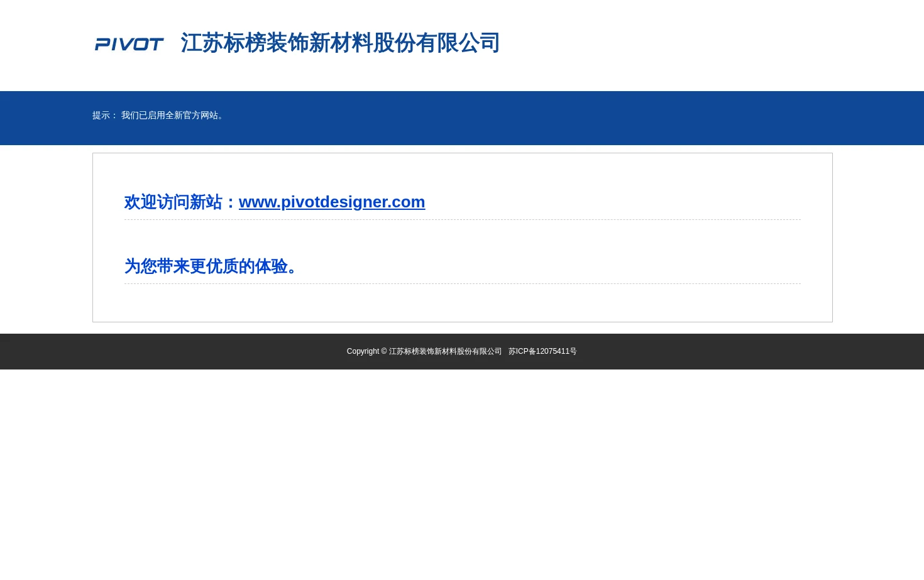Viewport: 924px width, 580px height.
Task: Click the text 欢迎访问新站：
Action: point(182,202)
